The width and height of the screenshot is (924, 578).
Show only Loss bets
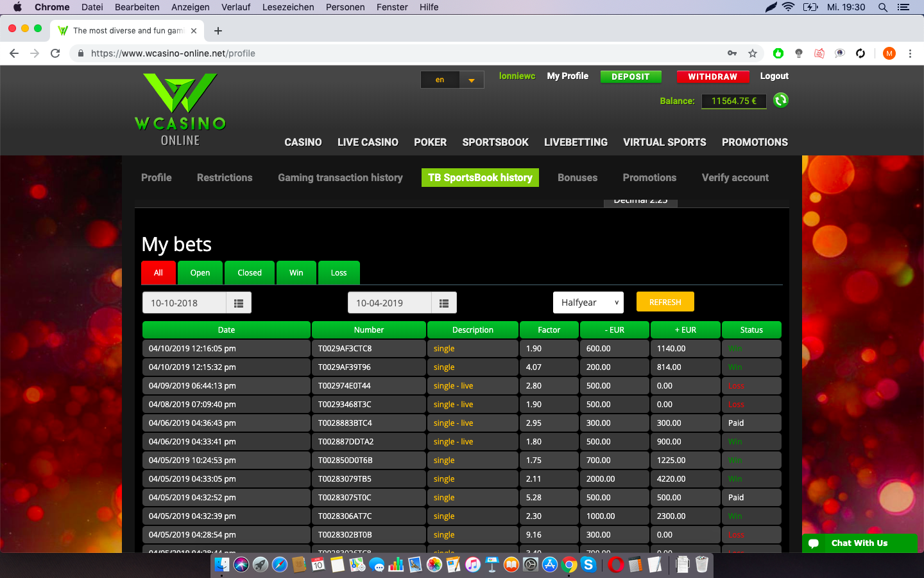tap(339, 273)
